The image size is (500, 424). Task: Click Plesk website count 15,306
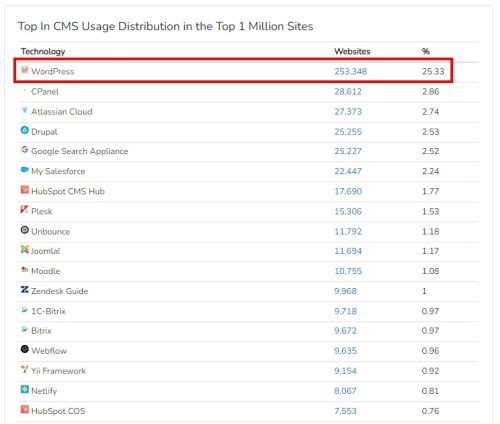(x=348, y=211)
